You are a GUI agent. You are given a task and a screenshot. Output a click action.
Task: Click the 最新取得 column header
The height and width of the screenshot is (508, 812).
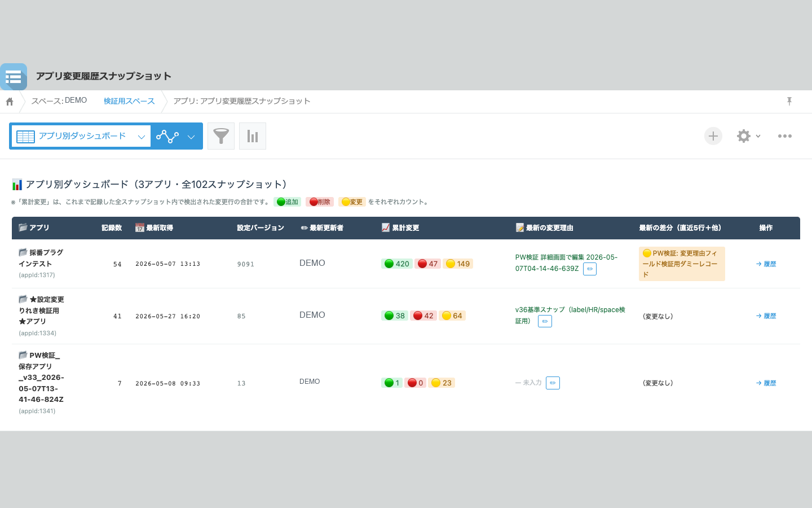[154, 228]
